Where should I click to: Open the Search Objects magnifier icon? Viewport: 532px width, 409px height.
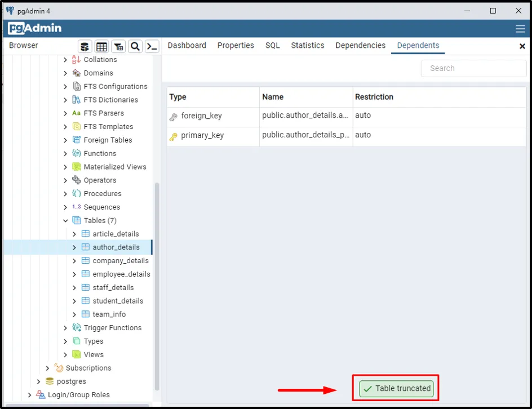tap(135, 46)
